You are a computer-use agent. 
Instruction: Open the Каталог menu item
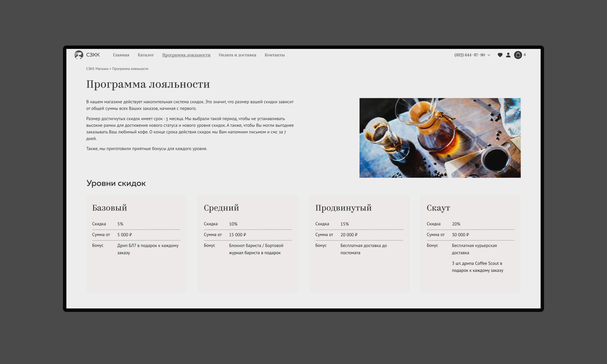click(145, 55)
